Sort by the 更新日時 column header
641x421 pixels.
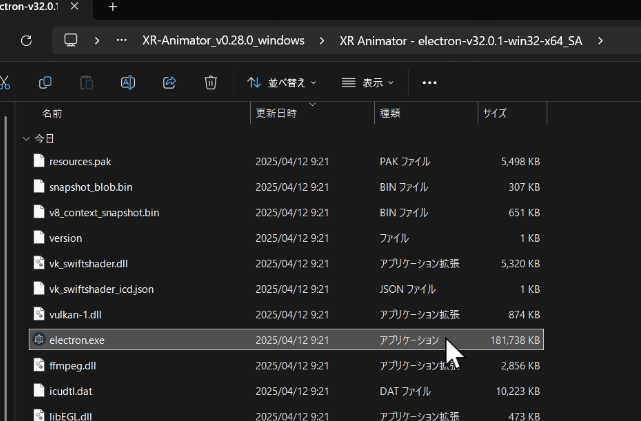[x=276, y=113]
